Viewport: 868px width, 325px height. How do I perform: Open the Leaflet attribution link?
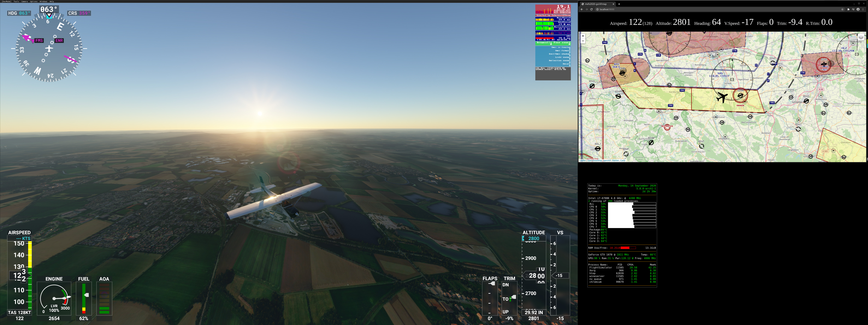pos(583,160)
